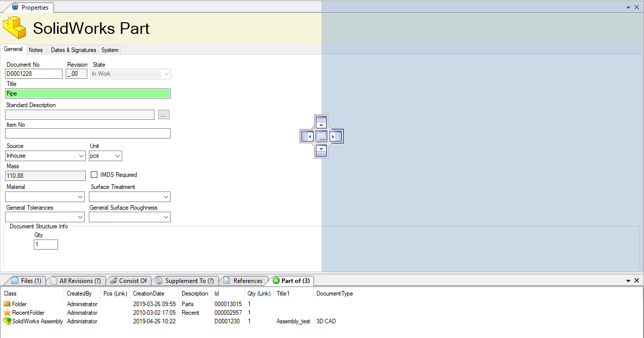The width and height of the screenshot is (644, 338).
Task: Sort by the DocumentType column header
Action: click(x=335, y=294)
